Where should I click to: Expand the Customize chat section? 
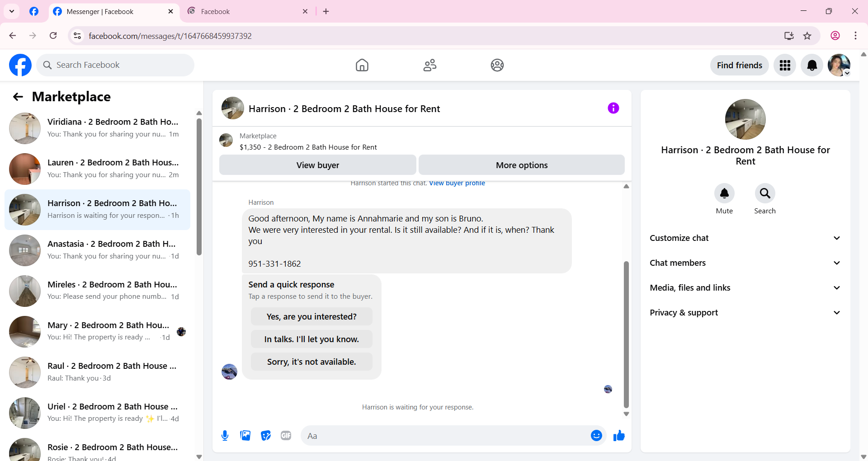pos(745,238)
